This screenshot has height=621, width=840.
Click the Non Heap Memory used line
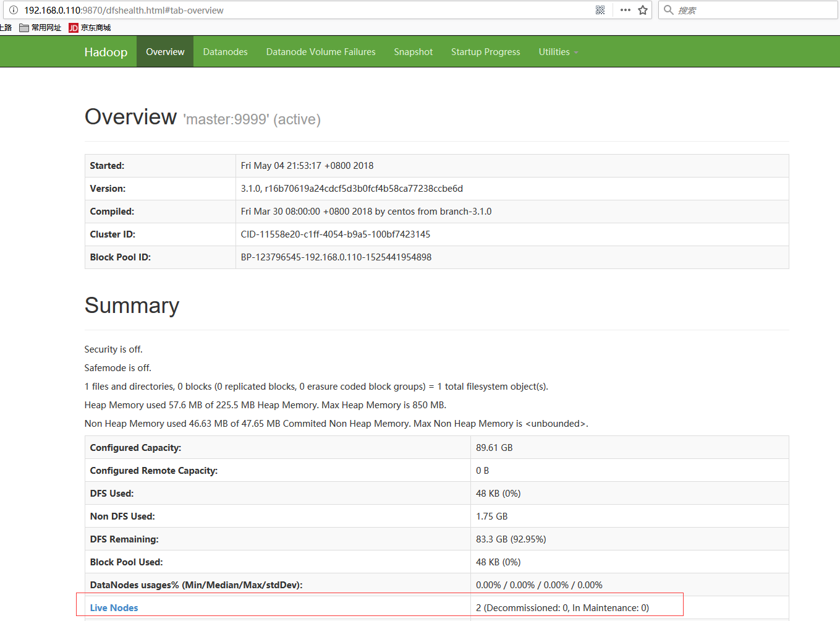(336, 424)
